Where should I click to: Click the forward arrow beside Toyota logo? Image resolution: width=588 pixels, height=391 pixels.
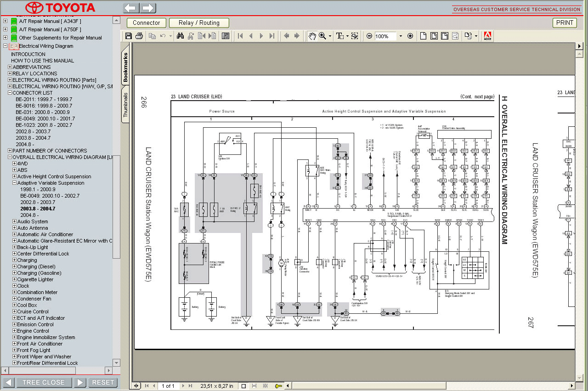click(x=148, y=8)
